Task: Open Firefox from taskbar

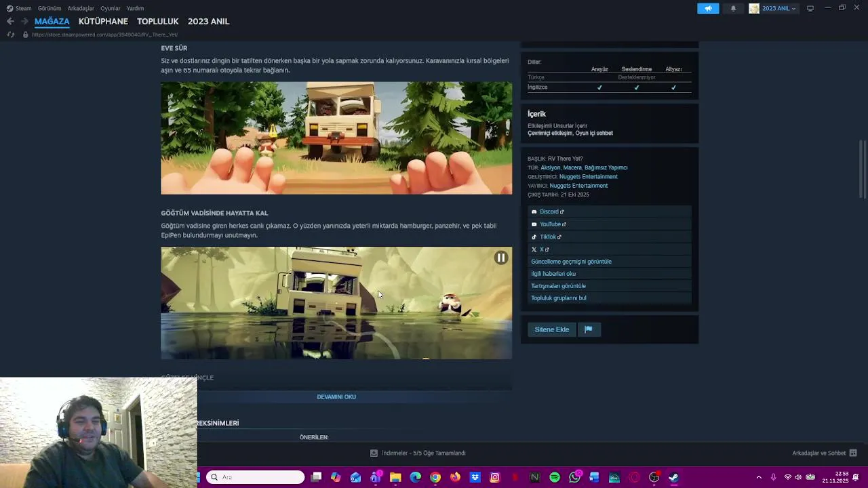Action: 455,477
